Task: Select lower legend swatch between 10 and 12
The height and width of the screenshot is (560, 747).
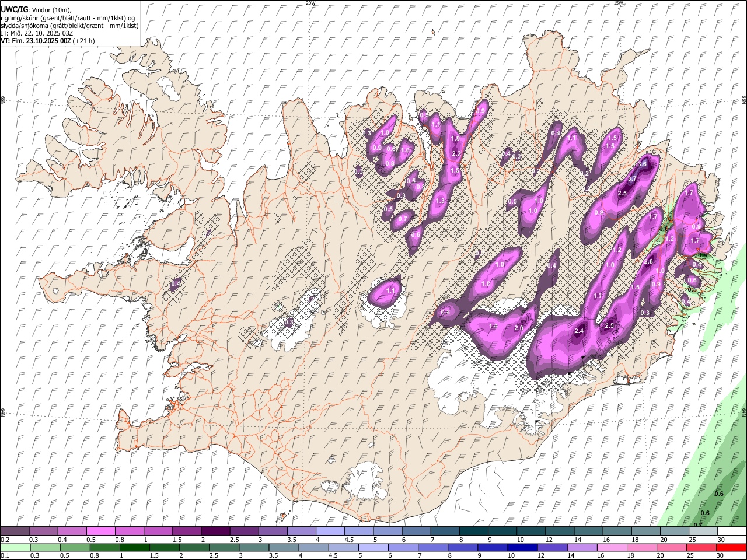Action: click(522, 547)
